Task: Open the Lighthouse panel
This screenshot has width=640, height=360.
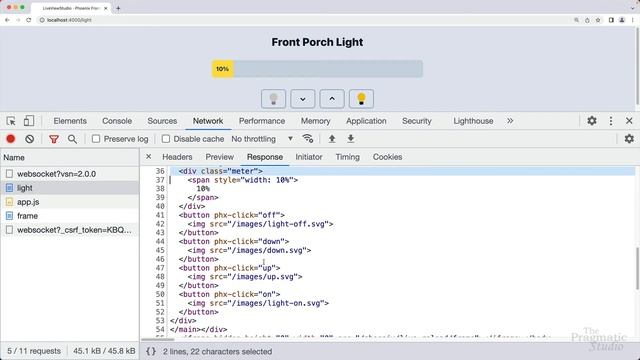Action: click(473, 121)
